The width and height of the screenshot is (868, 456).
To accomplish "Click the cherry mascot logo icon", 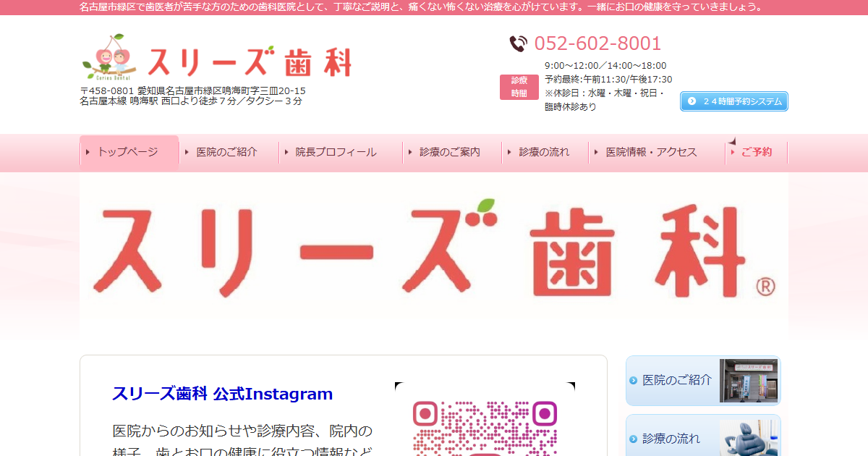I will pos(110,56).
